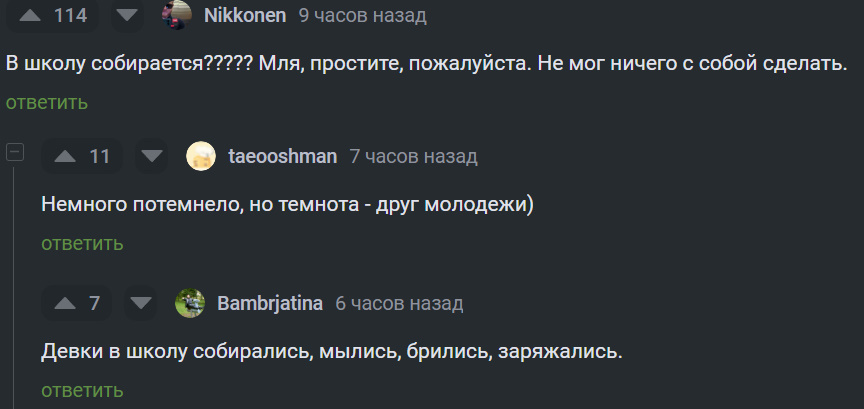Screen dimensions: 864x409
Task: Downvote the Nikkonen comment
Action: tap(125, 15)
